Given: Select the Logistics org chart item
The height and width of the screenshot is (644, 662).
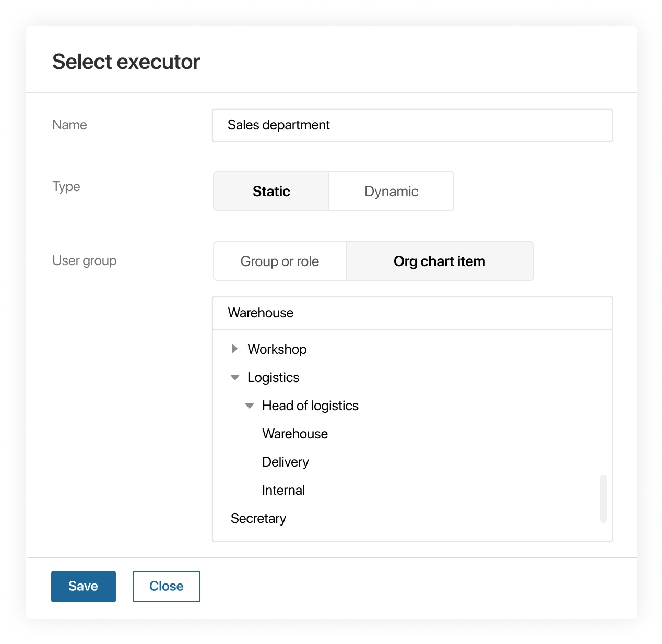Looking at the screenshot, I should tap(274, 377).
